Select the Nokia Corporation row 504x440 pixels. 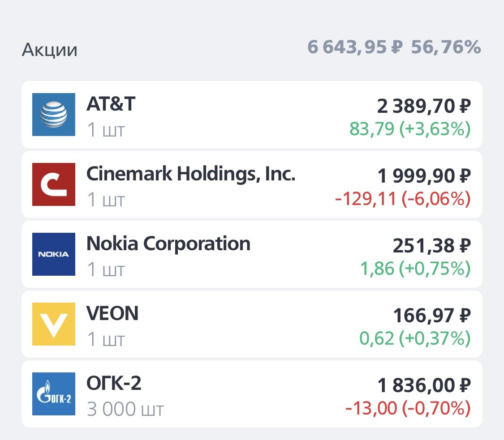[x=251, y=254]
